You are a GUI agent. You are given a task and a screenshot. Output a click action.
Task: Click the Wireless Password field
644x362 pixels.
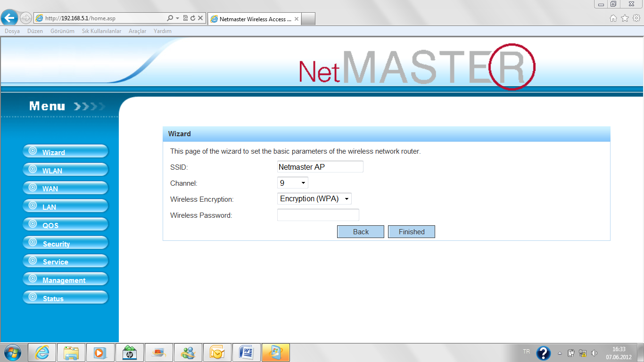coord(318,215)
